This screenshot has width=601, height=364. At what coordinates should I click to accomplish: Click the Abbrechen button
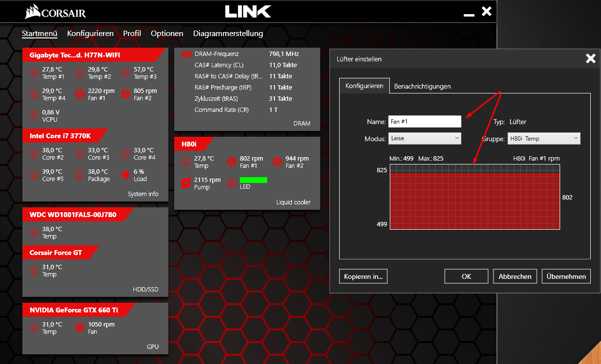coord(515,276)
